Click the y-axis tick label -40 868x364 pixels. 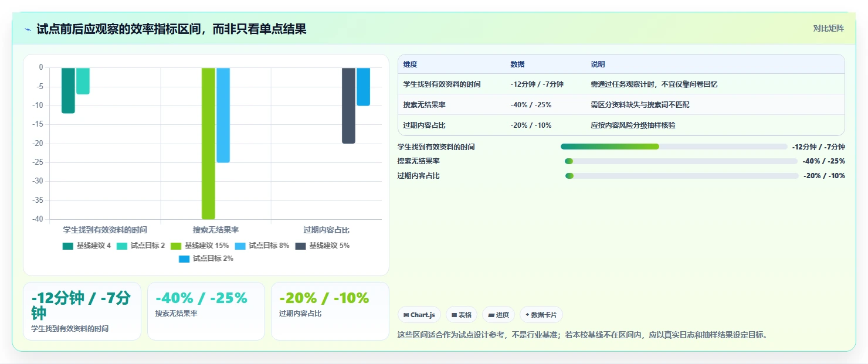[38, 219]
